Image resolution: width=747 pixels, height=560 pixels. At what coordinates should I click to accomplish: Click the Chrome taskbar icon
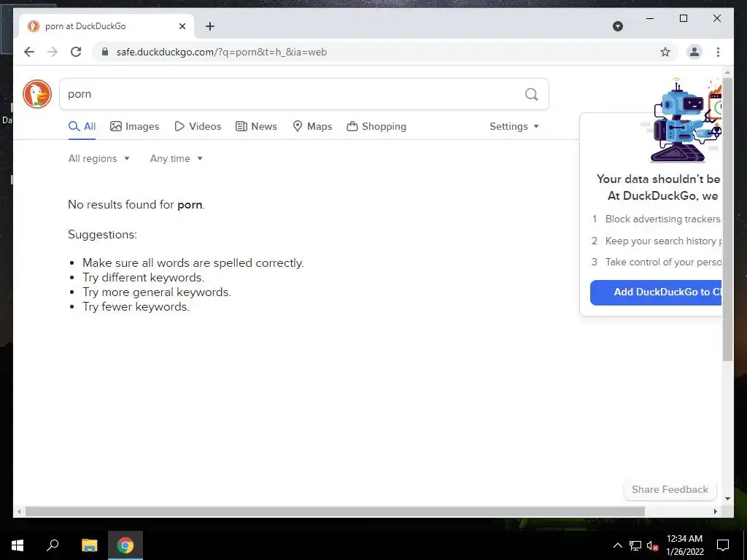tap(125, 545)
